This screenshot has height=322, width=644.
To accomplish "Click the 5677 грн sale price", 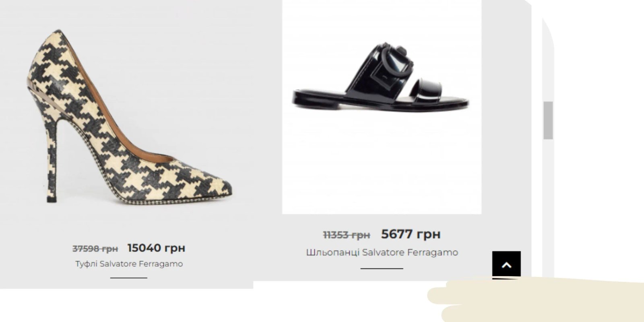I will click(x=411, y=234).
